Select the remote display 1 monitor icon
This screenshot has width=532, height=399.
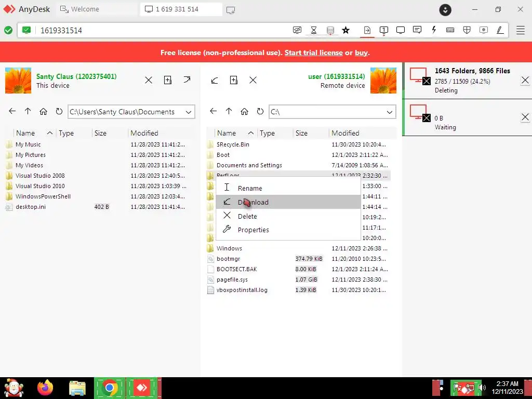(x=384, y=30)
